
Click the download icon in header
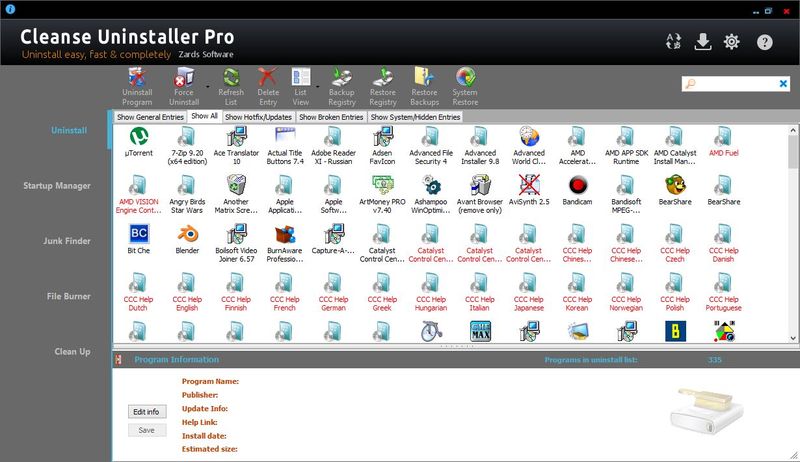[x=703, y=41]
